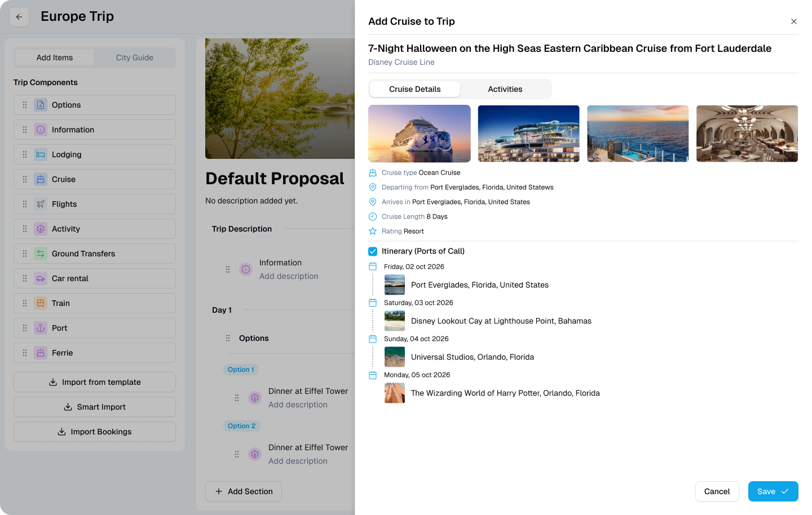Switch to the Activities tab
Screen dimensions: 812x515
[505, 89]
